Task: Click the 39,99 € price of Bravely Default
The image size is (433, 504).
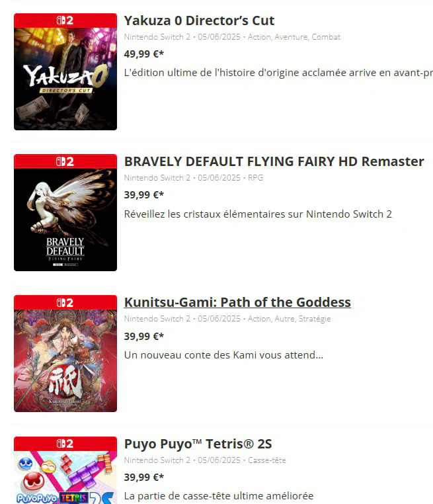Action: click(x=144, y=194)
